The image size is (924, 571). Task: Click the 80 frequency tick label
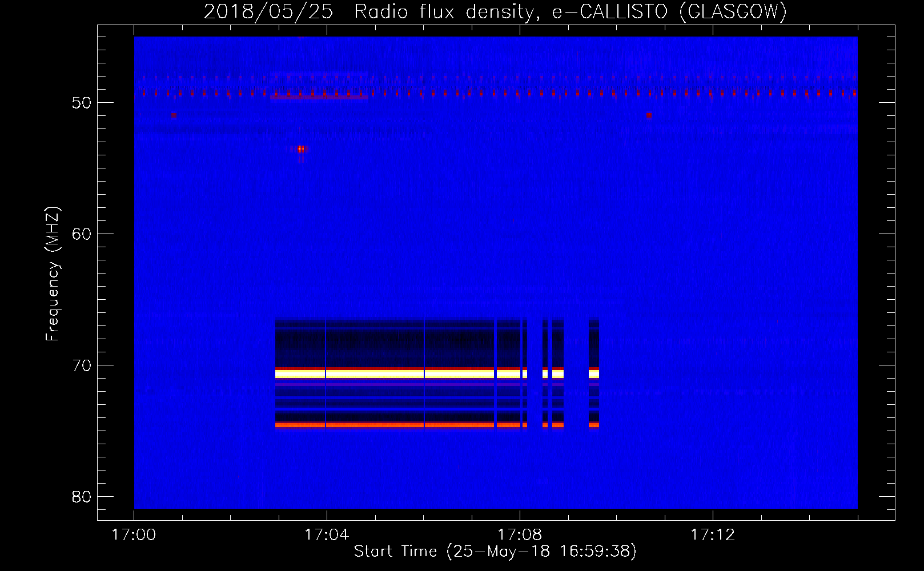pos(82,497)
